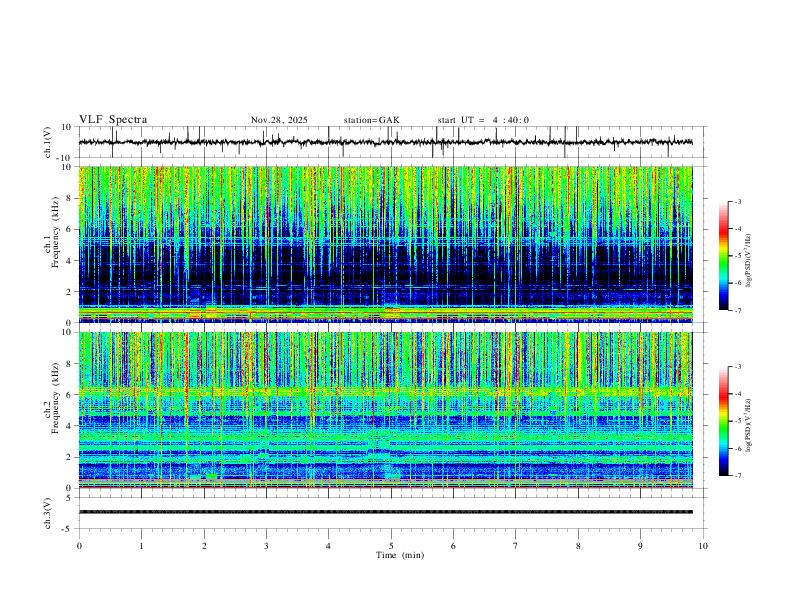This screenshot has height=612, width=792.
Task: Click the ch.2 'Frequency (kHz)' axis label
Action: pyautogui.click(x=55, y=398)
